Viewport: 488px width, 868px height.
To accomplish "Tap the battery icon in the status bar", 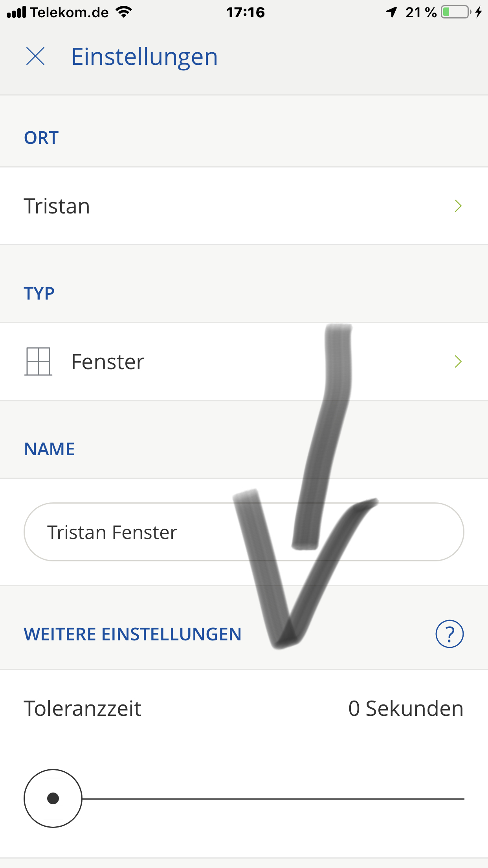I will pos(456,12).
